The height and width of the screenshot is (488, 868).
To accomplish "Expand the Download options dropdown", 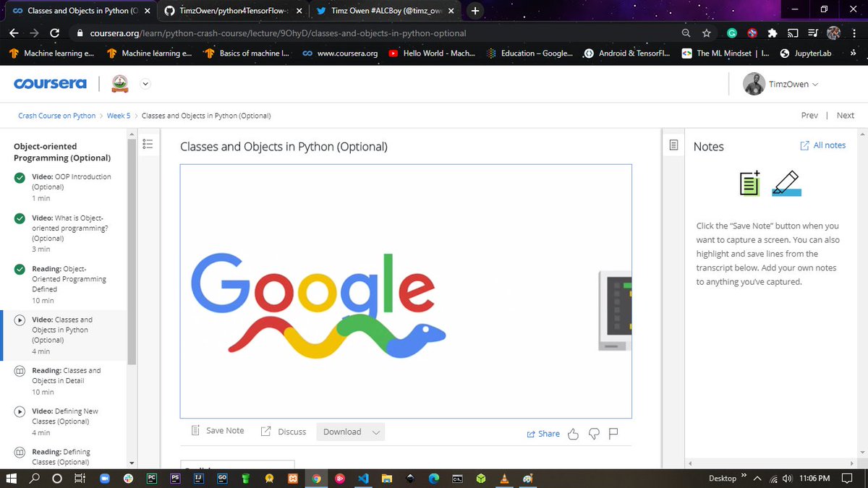I will pyautogui.click(x=376, y=432).
